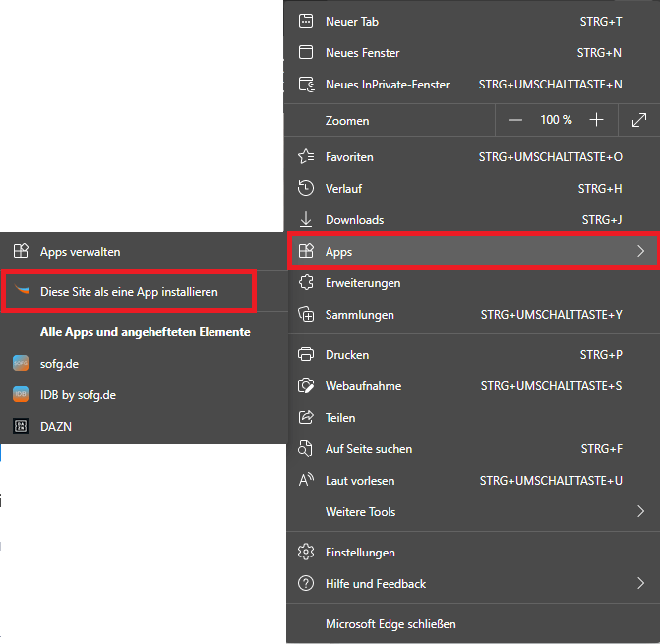Expand the Apps submenu arrow
Screen dimensions: 660x644
[x=640, y=252]
